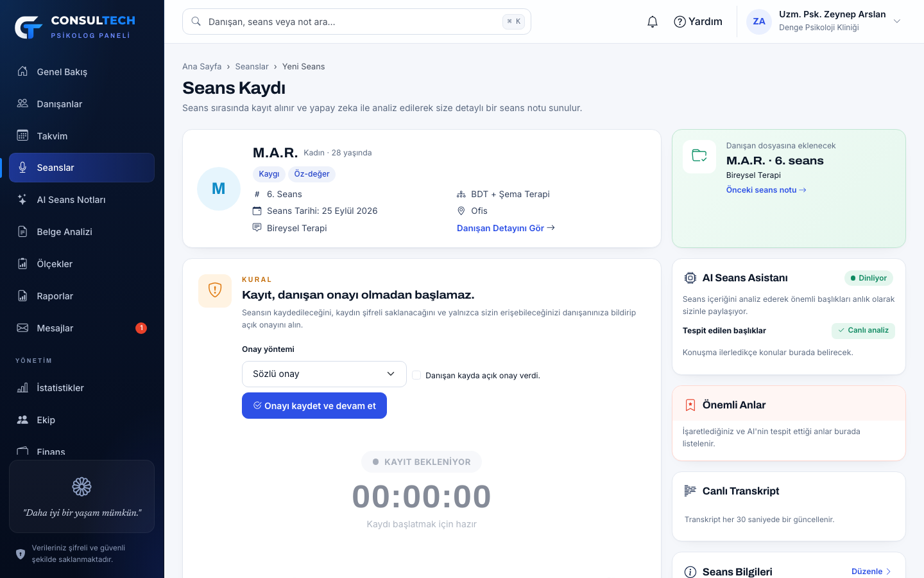The height and width of the screenshot is (578, 924).
Task: Click the Yardım help icon
Action: pyautogui.click(x=680, y=22)
